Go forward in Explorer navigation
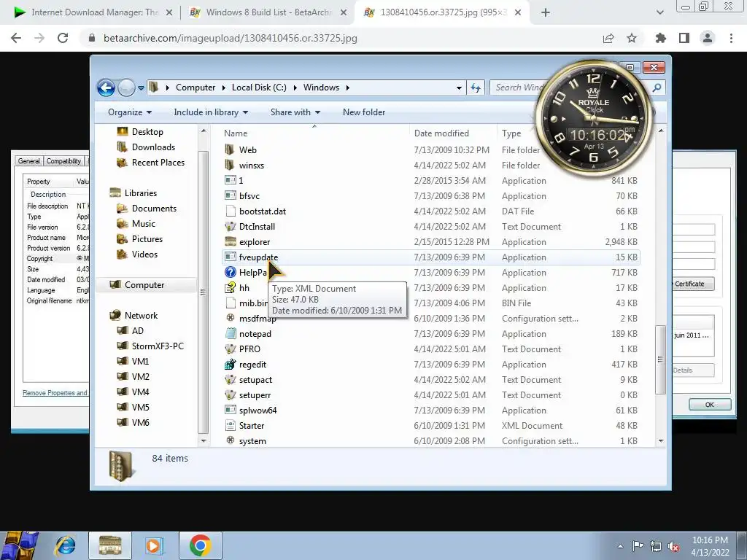 pyautogui.click(x=126, y=87)
